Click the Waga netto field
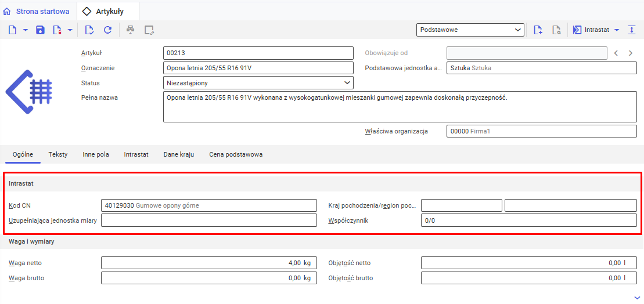 pyautogui.click(x=208, y=263)
